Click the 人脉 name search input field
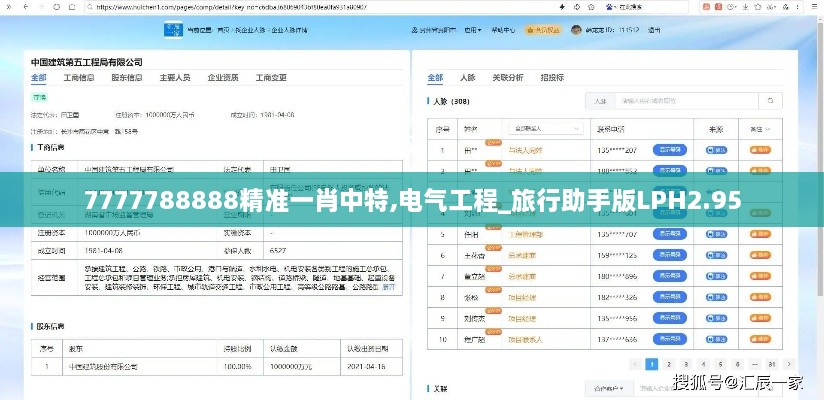The width and height of the screenshot is (824, 400). [x=687, y=101]
